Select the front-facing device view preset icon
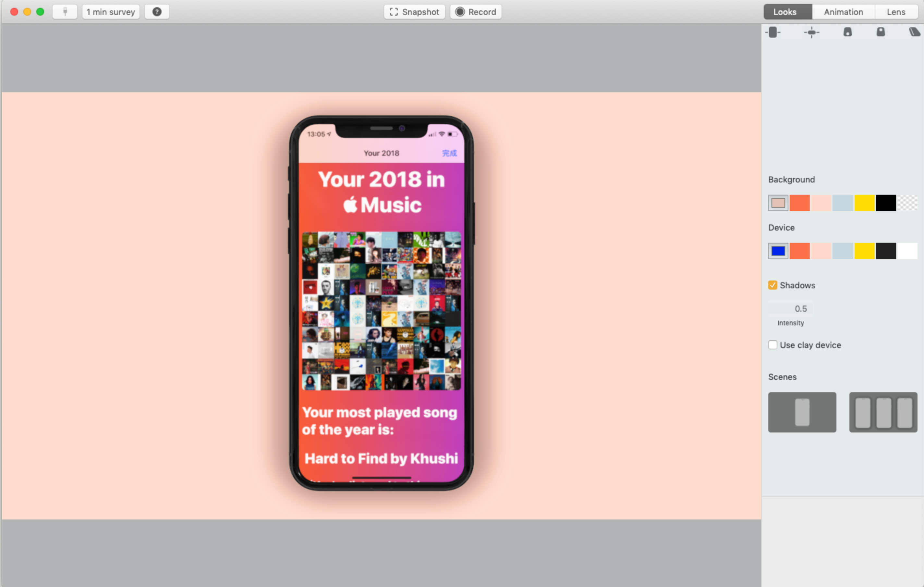 pyautogui.click(x=773, y=32)
